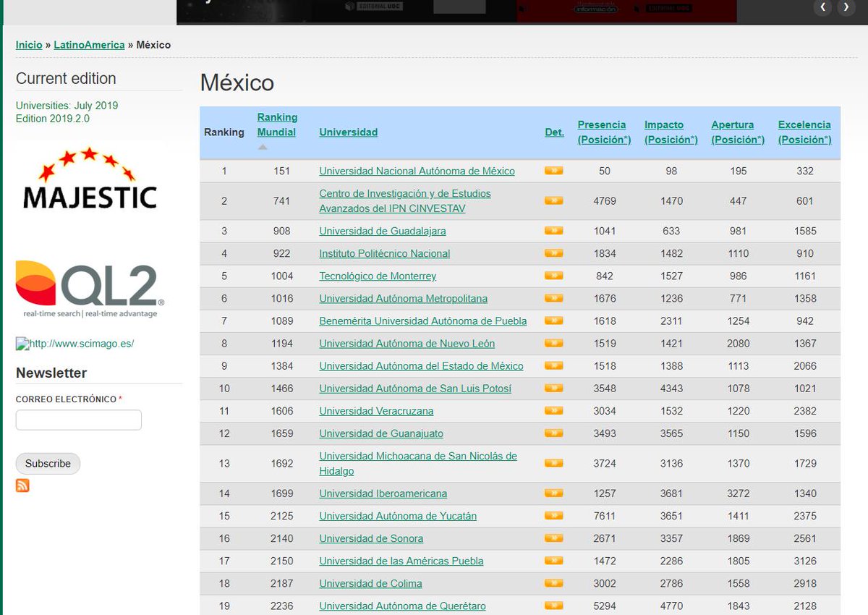Open details icon for Instituto Politécnico Nacional

point(554,253)
